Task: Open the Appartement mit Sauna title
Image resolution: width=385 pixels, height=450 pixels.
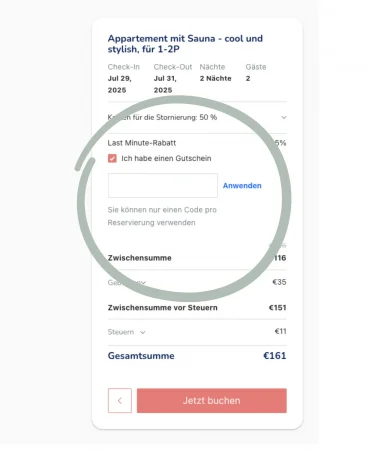Action: pyautogui.click(x=185, y=44)
